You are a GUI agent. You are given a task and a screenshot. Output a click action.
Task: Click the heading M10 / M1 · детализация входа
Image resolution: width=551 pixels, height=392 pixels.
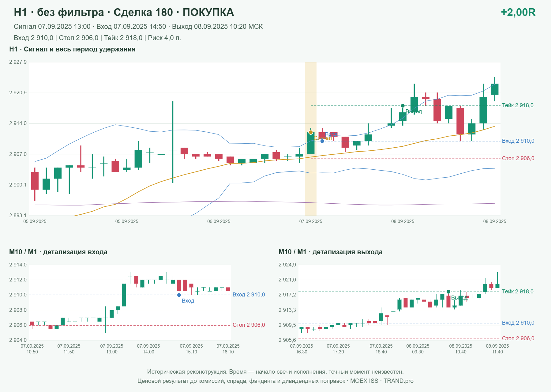point(58,252)
